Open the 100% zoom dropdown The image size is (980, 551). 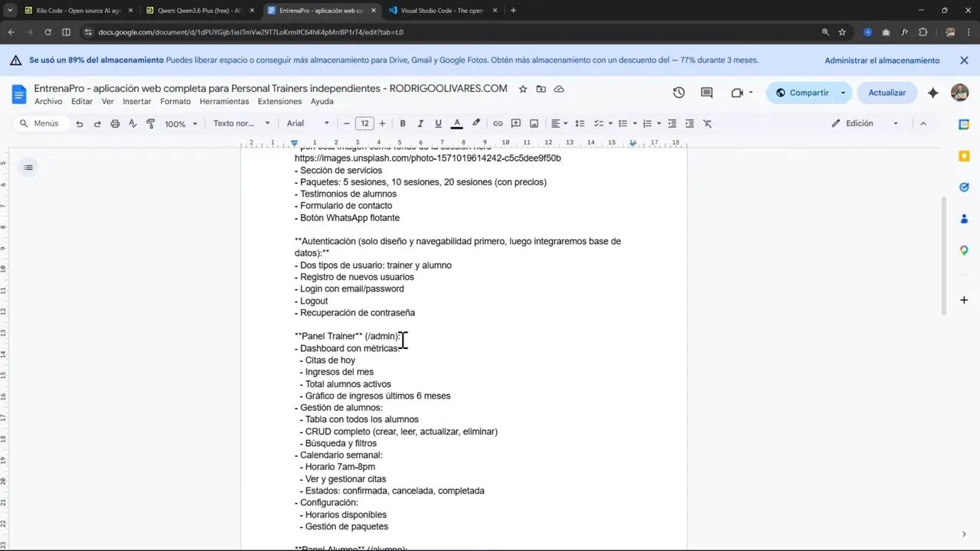coord(181,123)
